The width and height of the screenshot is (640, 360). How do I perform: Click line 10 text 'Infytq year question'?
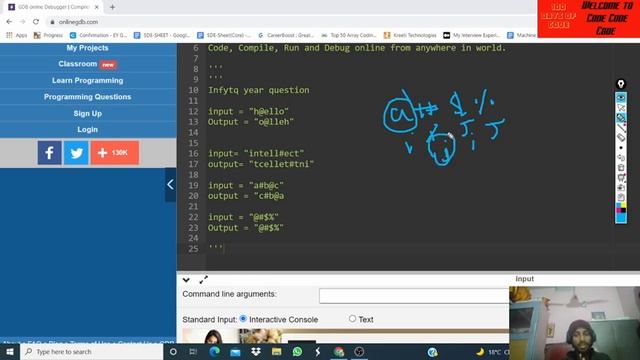click(259, 90)
